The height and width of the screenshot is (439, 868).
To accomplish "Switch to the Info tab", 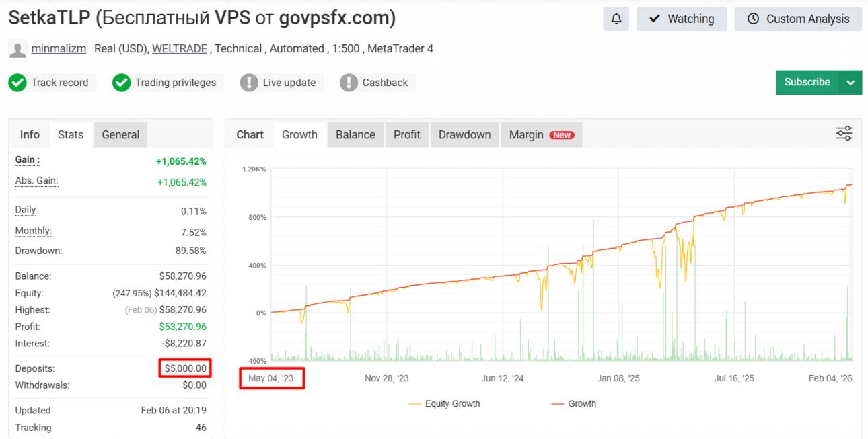I will 30,134.
